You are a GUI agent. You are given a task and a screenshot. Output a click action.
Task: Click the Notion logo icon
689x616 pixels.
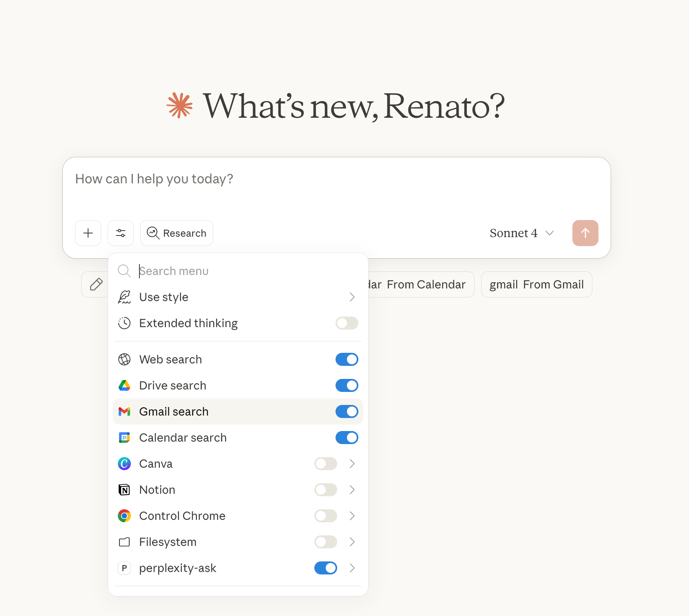pos(124,490)
